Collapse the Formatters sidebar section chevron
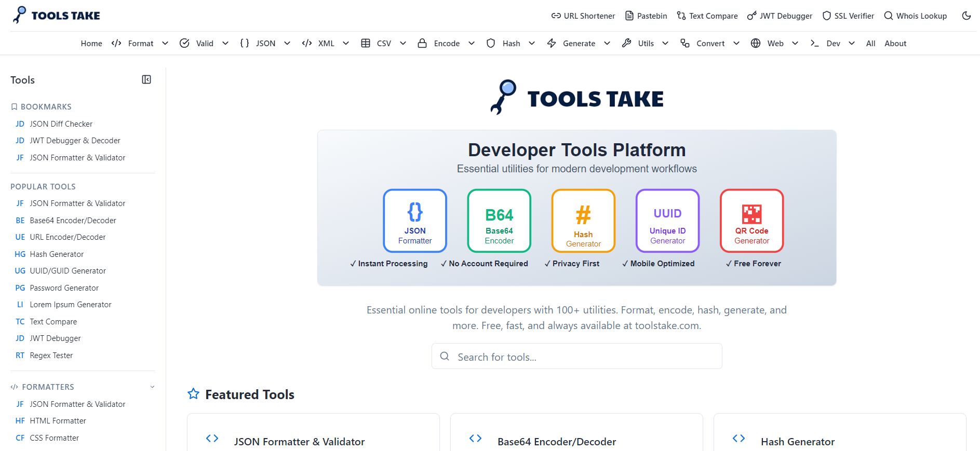The width and height of the screenshot is (980, 451). [152, 387]
